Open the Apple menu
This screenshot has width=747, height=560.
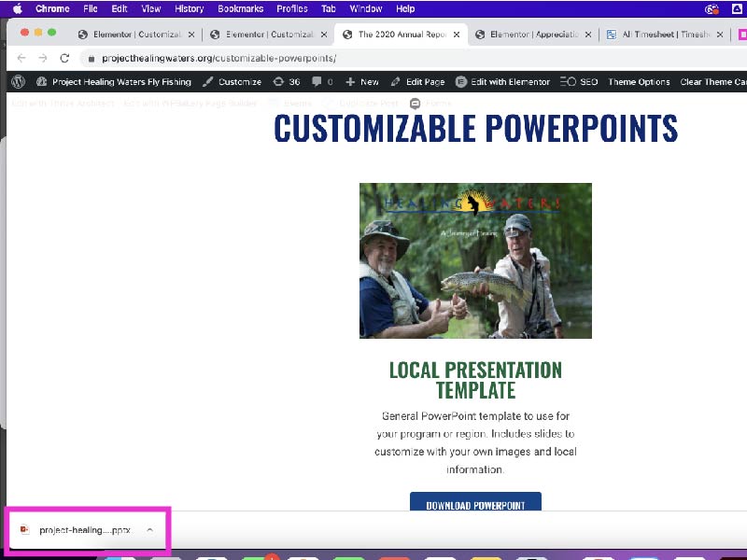tap(18, 8)
